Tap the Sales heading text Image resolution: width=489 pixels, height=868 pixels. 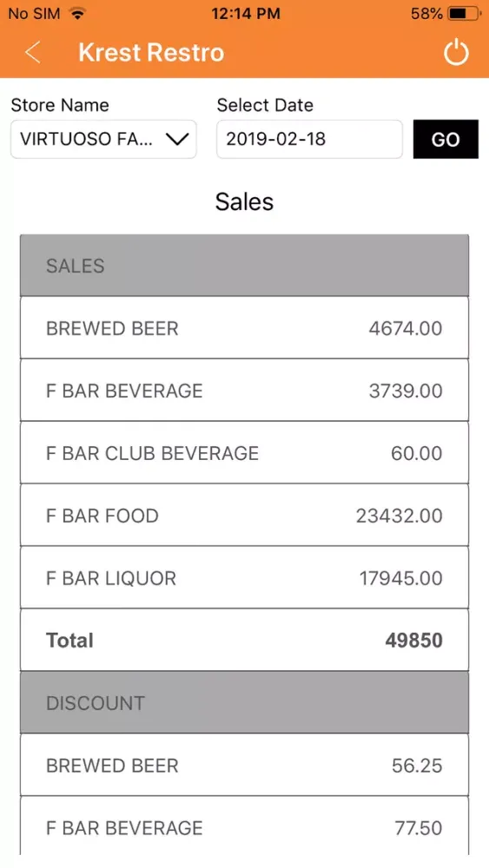[x=244, y=201]
